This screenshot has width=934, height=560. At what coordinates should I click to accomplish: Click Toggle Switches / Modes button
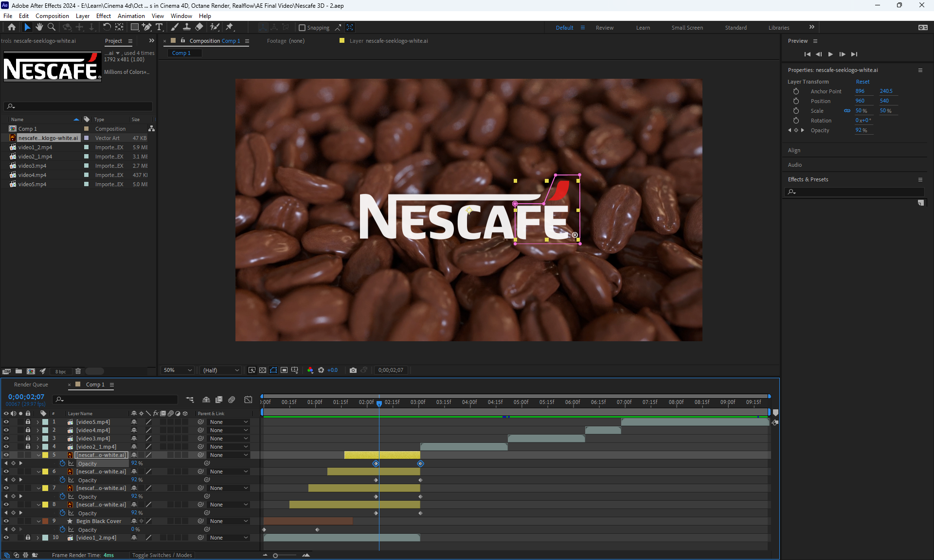click(x=162, y=555)
